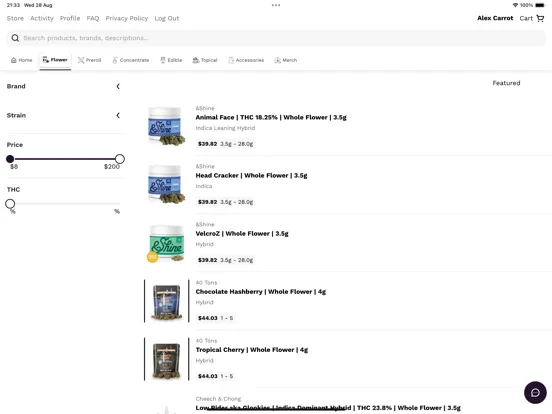The height and width of the screenshot is (414, 552).
Task: Open the Head Cracker product thumbnail
Action: (x=166, y=184)
